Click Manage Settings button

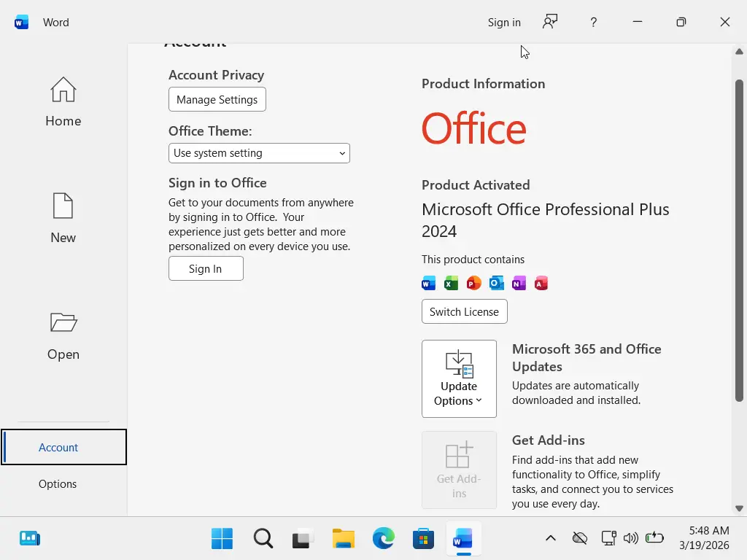click(x=217, y=99)
